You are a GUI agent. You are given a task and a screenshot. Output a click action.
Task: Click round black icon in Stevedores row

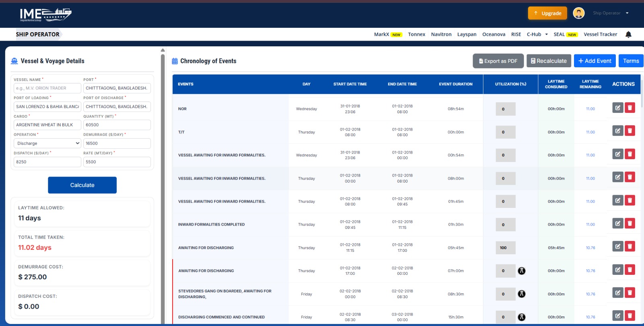point(522,294)
